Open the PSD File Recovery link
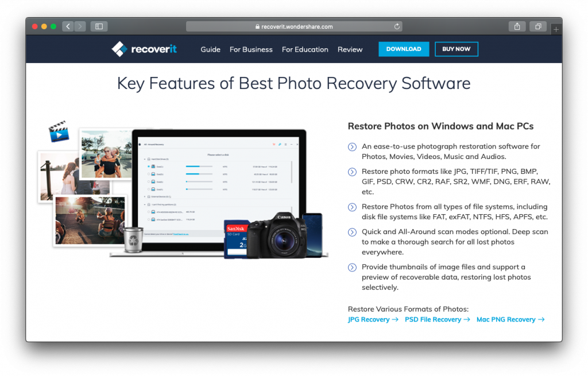 point(433,319)
